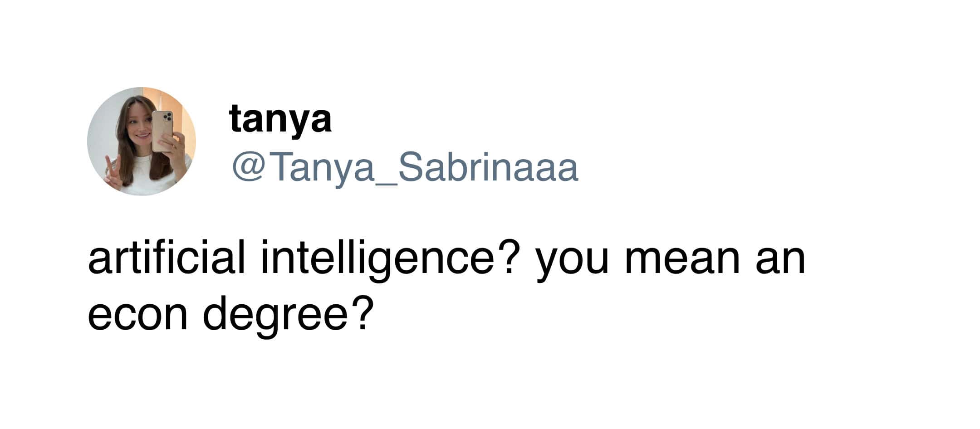Click the smiling face in the profile photo
The height and width of the screenshot is (429, 980).
(141, 132)
